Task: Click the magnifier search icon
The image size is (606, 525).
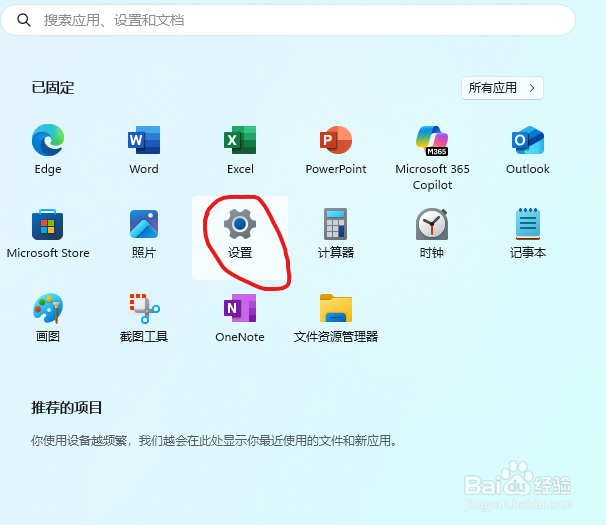Action: click(x=24, y=20)
